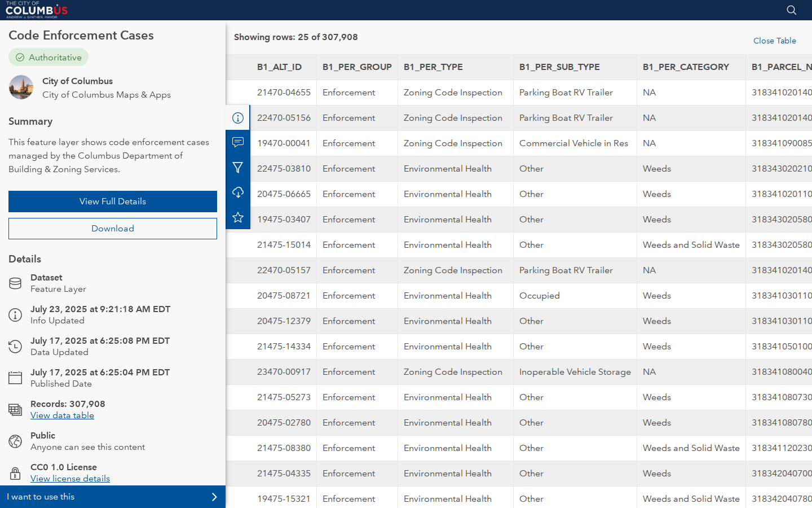Select cell 19475-03407
This screenshot has height=508, width=812.
pyautogui.click(x=284, y=220)
